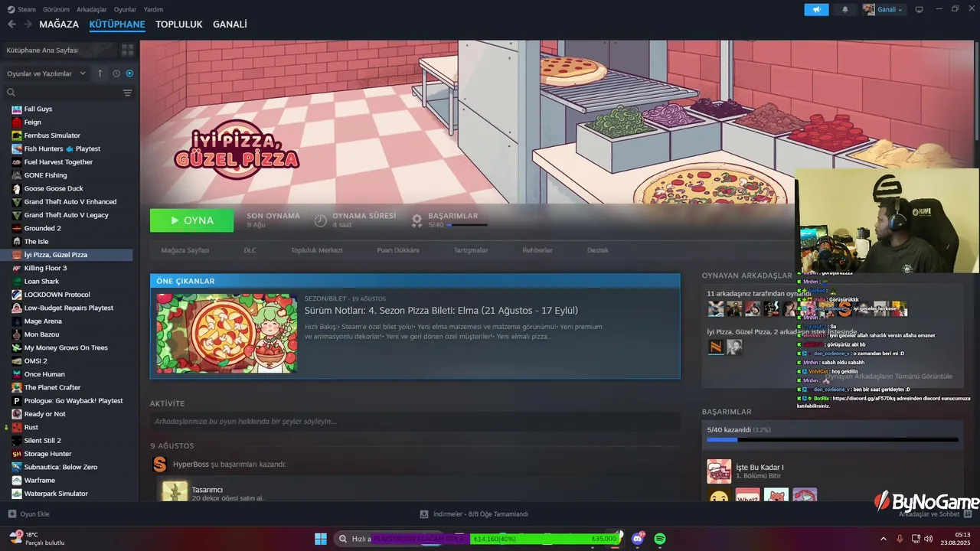Click the İşte Bu Kadar I achievement icon
Viewport: 980px width, 551px height.
(x=719, y=471)
